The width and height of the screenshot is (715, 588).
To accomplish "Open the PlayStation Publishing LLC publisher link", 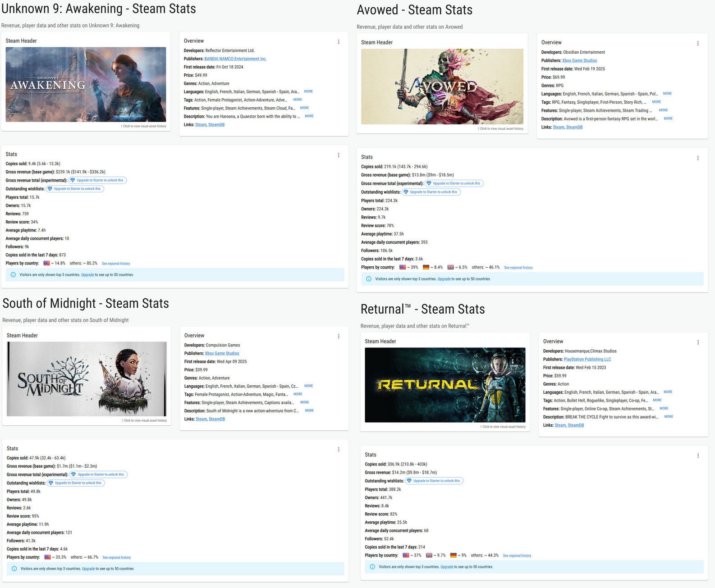I will click(587, 359).
